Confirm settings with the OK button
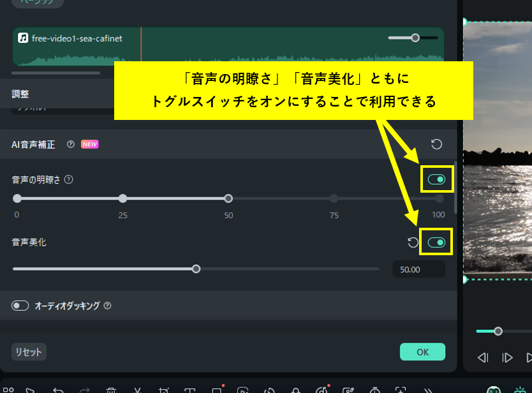532x393 pixels. [x=422, y=352]
